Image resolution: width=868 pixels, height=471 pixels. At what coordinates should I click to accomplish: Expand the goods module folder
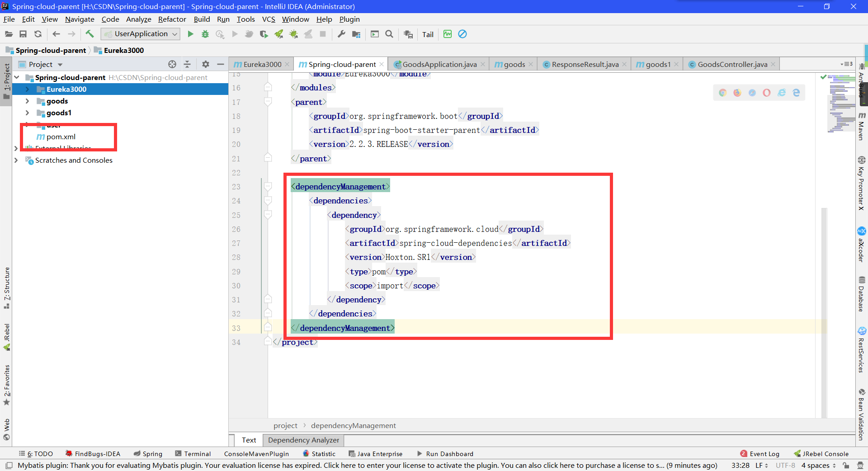tap(27, 101)
